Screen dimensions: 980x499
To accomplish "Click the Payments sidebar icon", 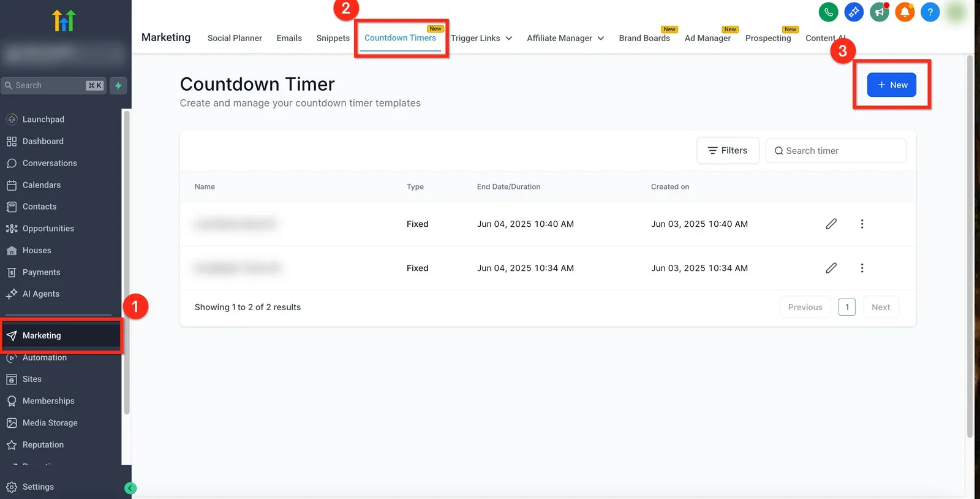I will [x=12, y=272].
